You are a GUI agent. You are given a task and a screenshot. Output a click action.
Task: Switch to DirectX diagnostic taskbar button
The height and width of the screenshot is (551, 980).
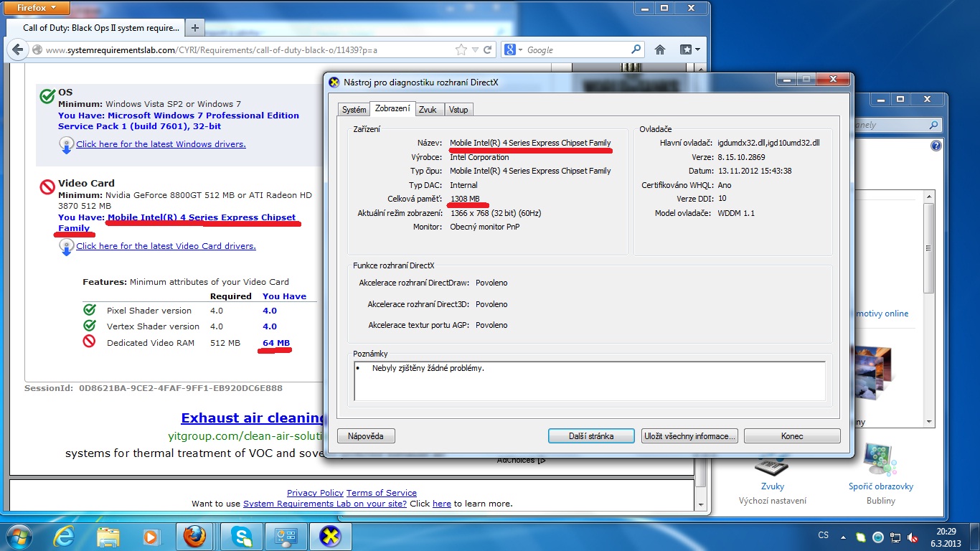330,536
